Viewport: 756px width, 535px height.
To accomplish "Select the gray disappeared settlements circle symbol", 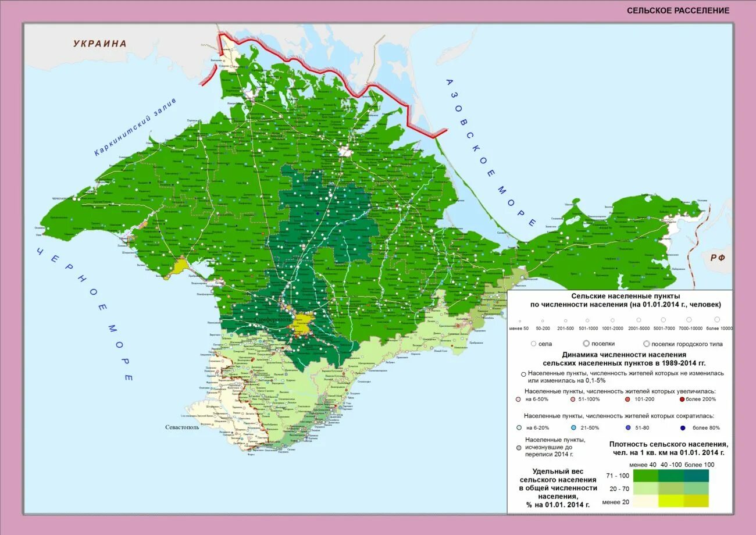I will pos(519,449).
